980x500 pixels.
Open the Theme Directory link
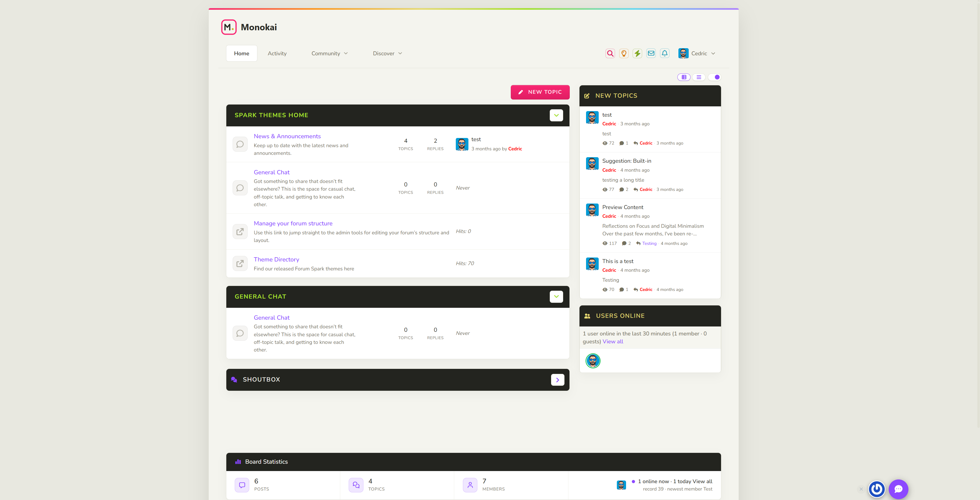pos(276,260)
